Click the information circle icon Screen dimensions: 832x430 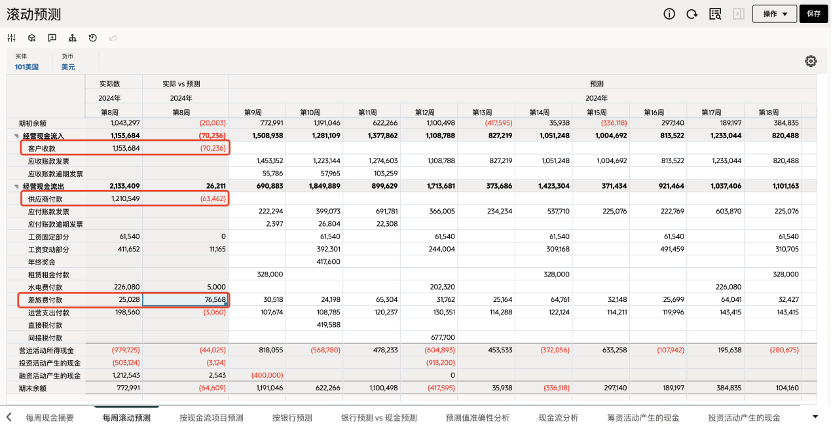(670, 14)
